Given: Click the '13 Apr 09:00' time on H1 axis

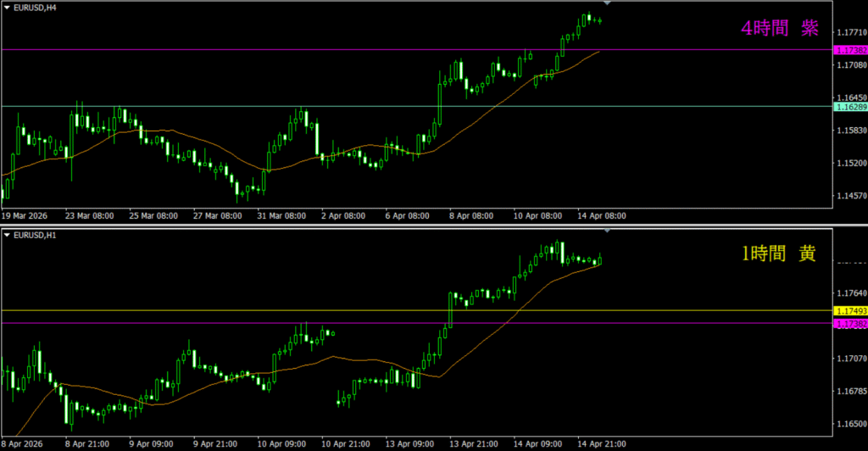Looking at the screenshot, I should point(410,443).
